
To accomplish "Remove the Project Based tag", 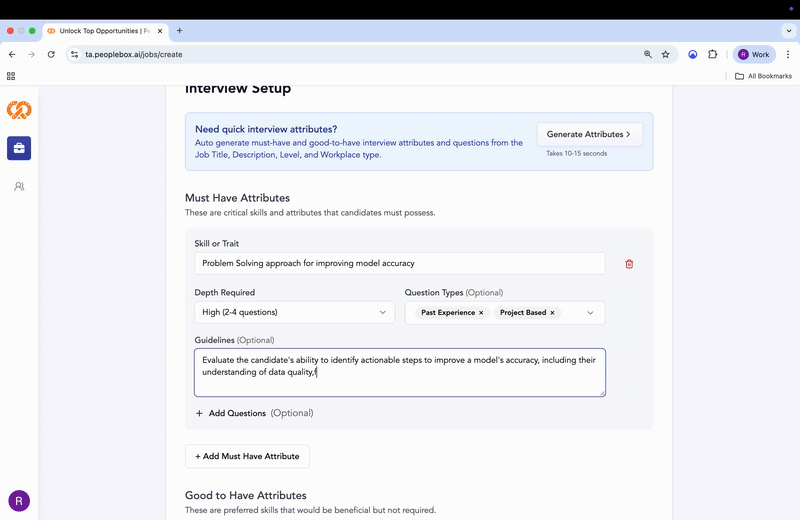I will (553, 313).
